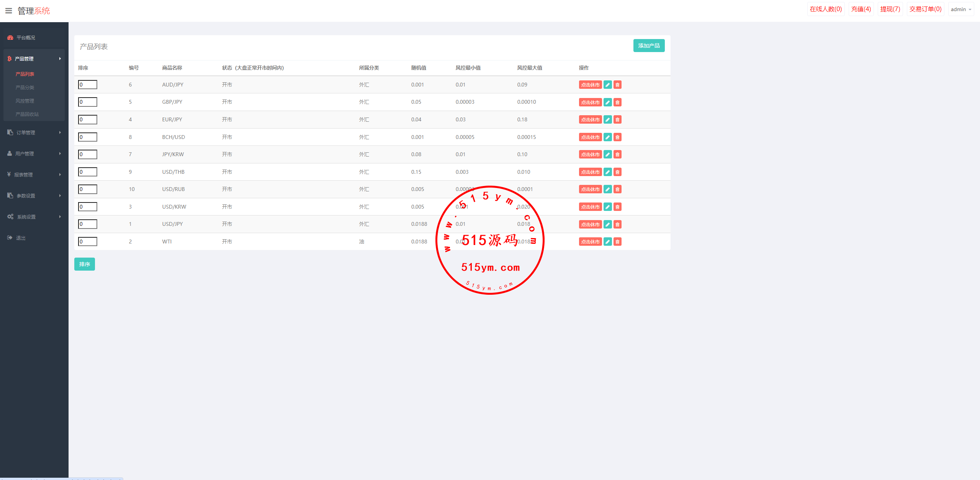Toggle USD/RUB market closed button
The height and width of the screenshot is (480, 980).
[x=590, y=189]
